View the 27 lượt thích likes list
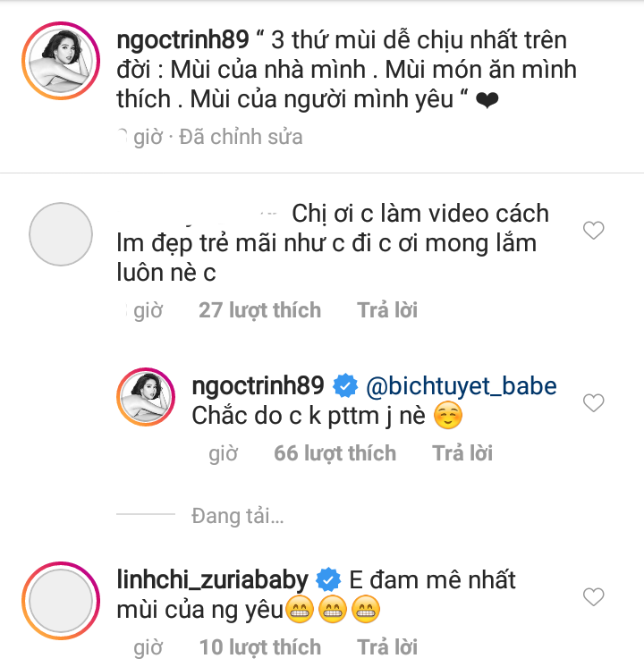Screen dimensions: 644x667 tap(259, 310)
